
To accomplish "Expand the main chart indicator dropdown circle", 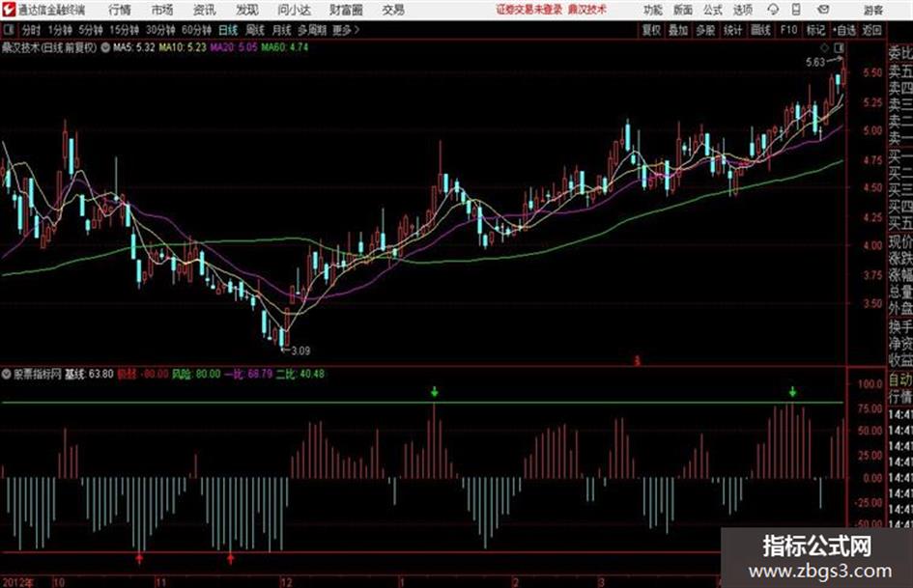I will coord(105,47).
